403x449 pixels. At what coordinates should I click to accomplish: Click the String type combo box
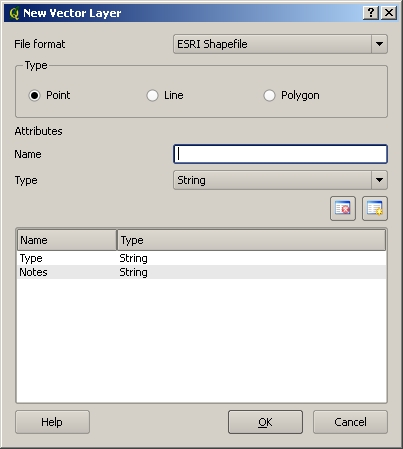pyautogui.click(x=280, y=180)
